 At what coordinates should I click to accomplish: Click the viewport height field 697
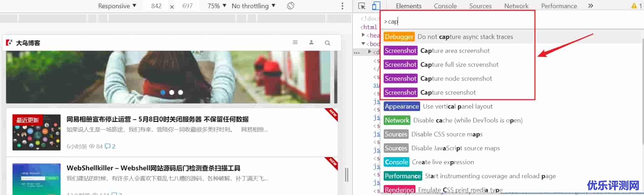pos(187,6)
